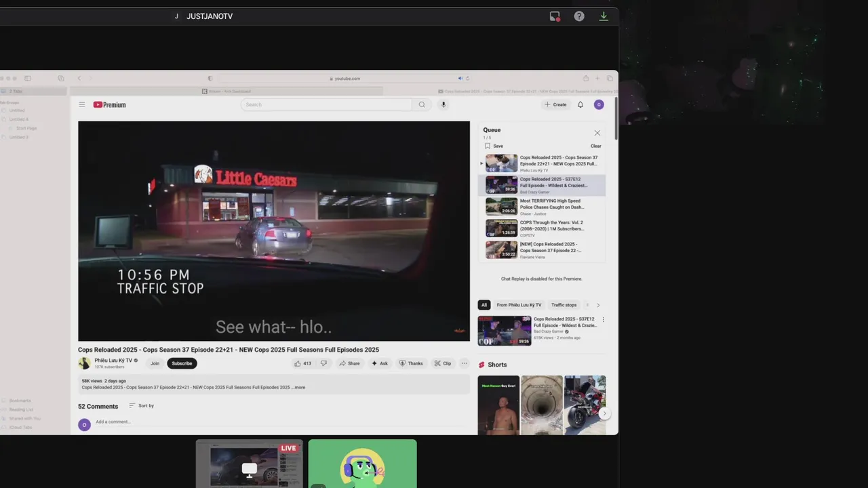Open Phiêu Lưu Ký TV channel name
The height and width of the screenshot is (488, 868).
[x=113, y=361]
